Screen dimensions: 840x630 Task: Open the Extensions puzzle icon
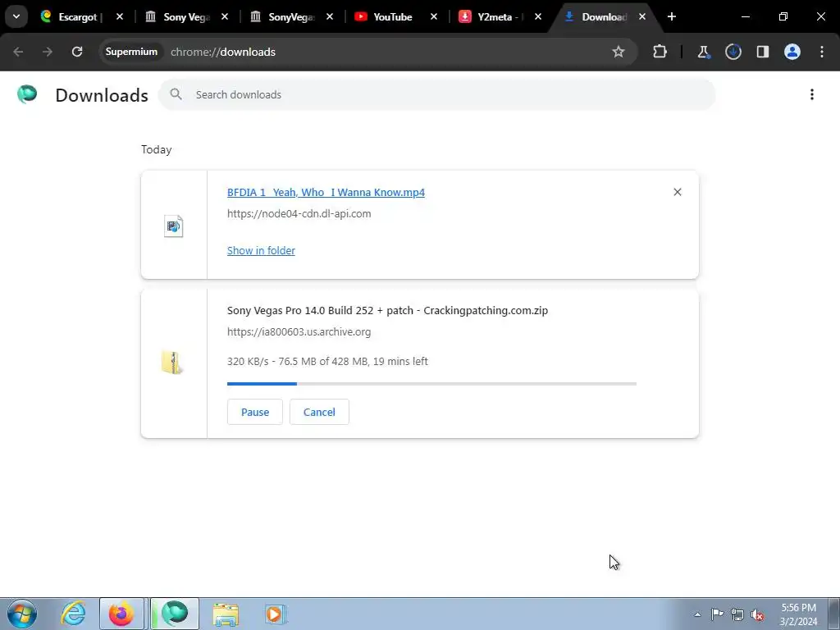coord(660,52)
